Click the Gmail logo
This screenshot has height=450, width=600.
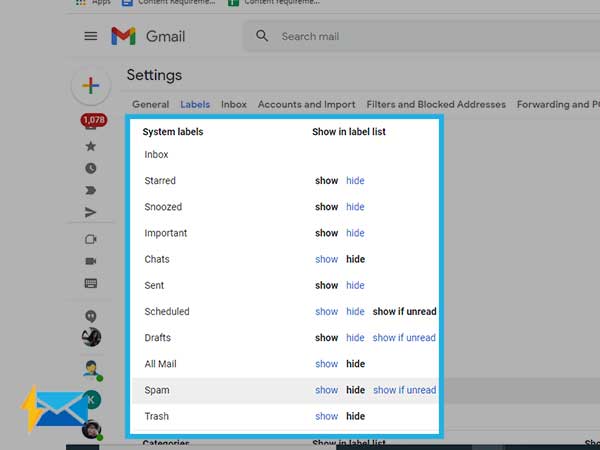[x=148, y=36]
